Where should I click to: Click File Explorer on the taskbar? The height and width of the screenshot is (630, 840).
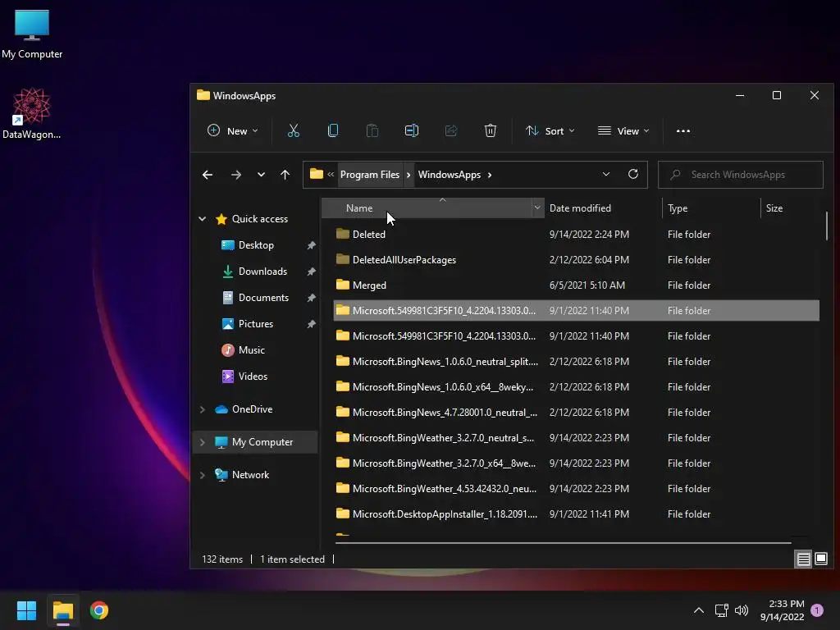point(62,610)
